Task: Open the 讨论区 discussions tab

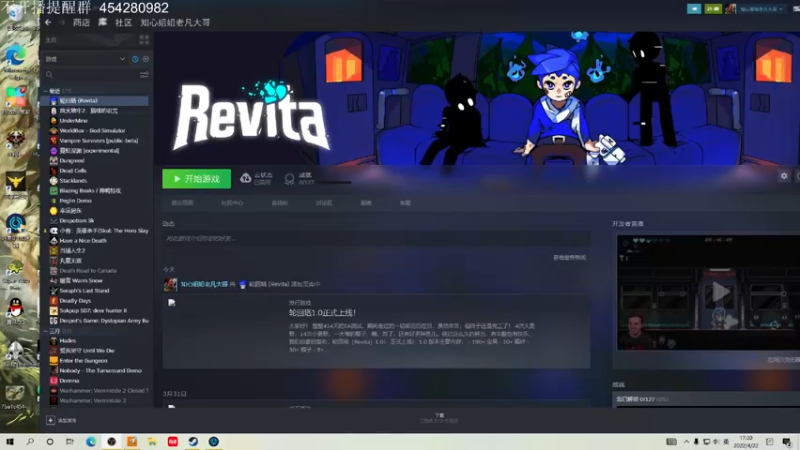Action: [x=324, y=203]
